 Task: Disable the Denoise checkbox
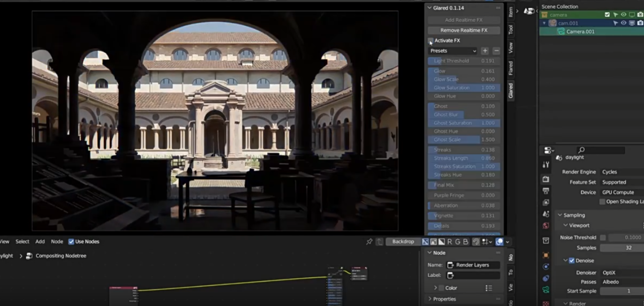(x=572, y=260)
